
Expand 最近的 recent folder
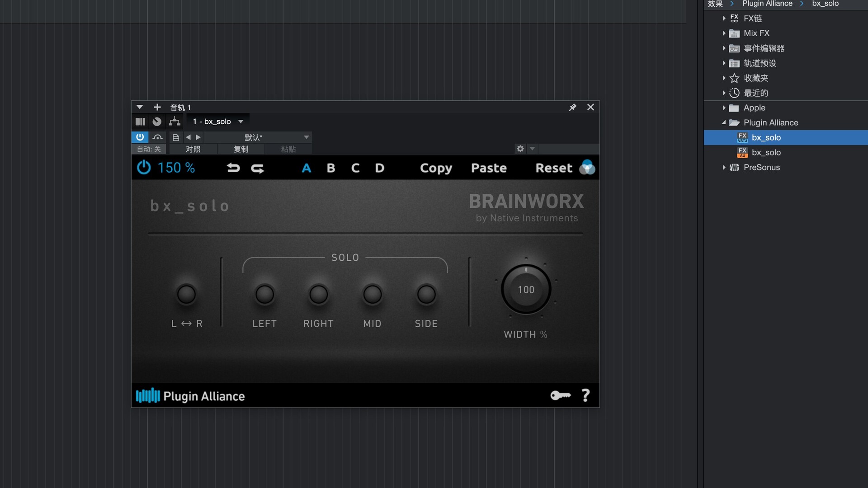pos(724,93)
